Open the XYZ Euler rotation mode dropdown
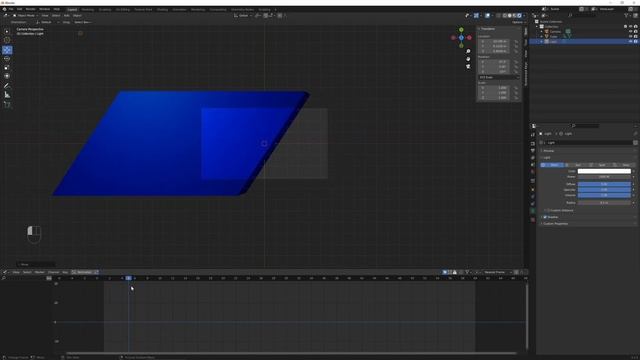Image resolution: width=640 pixels, height=360 pixels. point(499,77)
